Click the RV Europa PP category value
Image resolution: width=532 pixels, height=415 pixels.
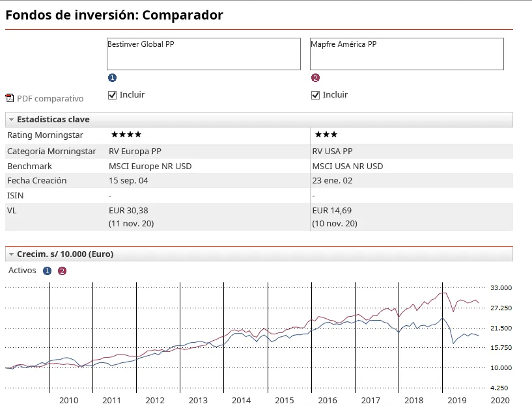tap(135, 152)
